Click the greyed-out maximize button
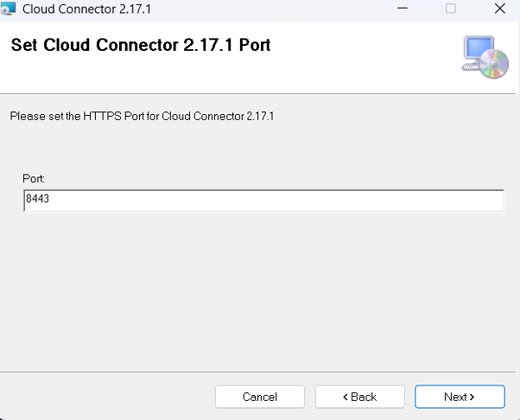The width and height of the screenshot is (520, 420). 451,9
